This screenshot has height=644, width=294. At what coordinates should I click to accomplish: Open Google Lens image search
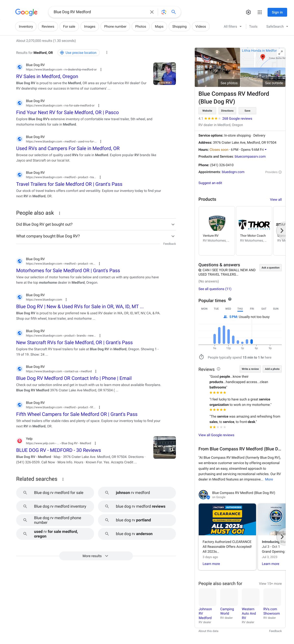click(164, 12)
